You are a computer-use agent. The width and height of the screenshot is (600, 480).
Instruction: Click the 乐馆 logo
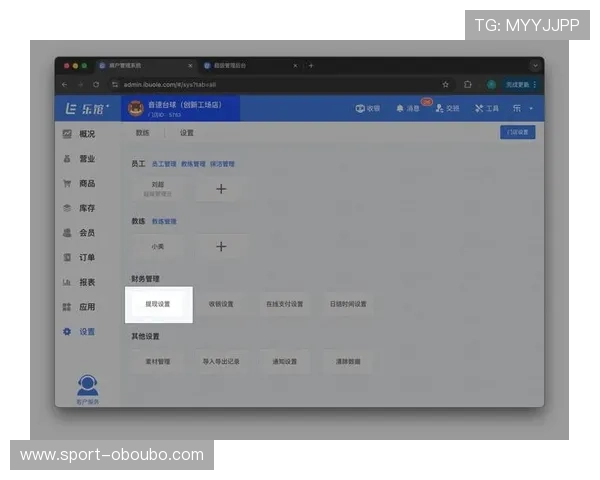(87, 109)
